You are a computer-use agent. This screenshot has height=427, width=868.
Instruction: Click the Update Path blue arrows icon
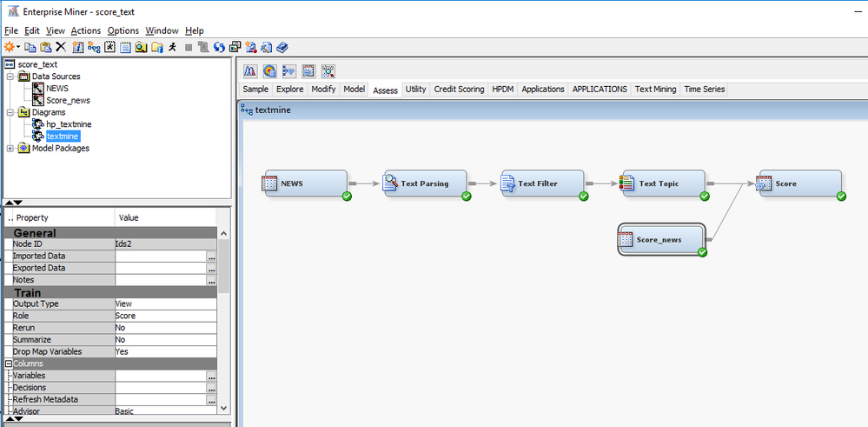[x=219, y=48]
